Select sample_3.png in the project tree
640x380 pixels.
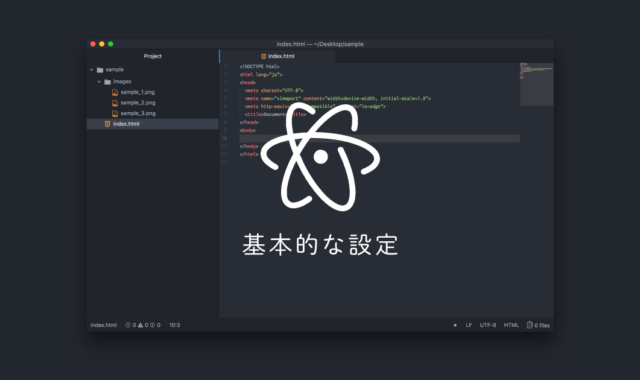pyautogui.click(x=138, y=113)
